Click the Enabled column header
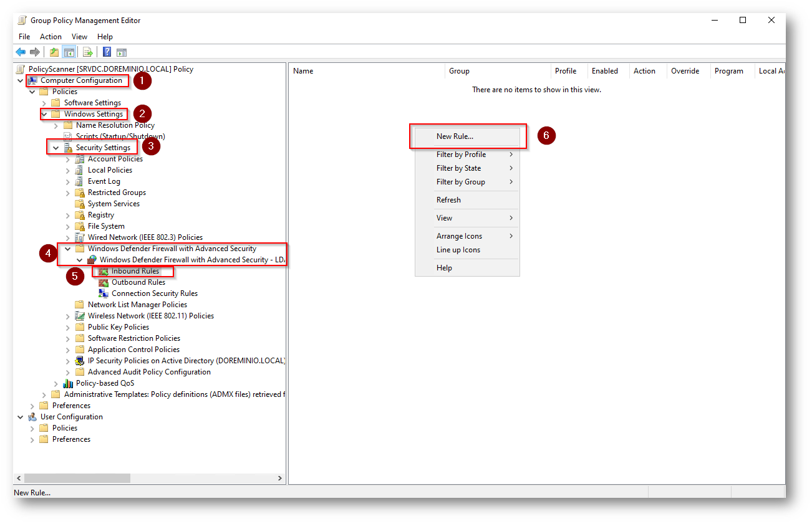 pyautogui.click(x=609, y=71)
